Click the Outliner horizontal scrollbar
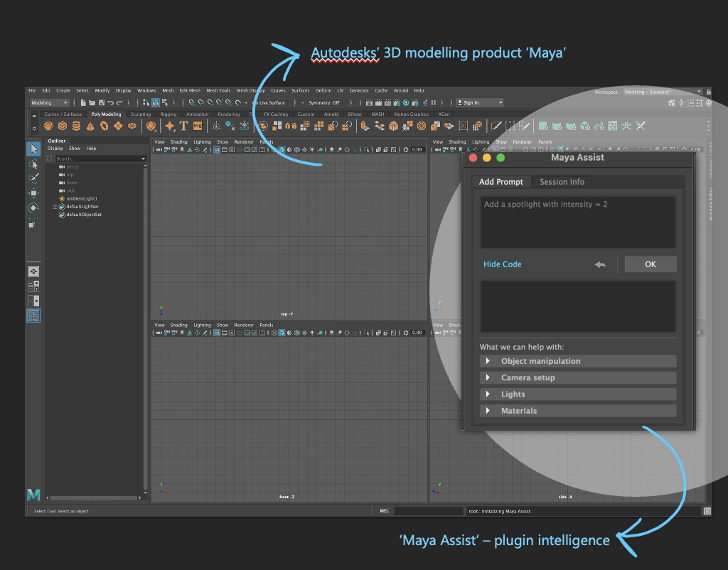 tap(94, 498)
